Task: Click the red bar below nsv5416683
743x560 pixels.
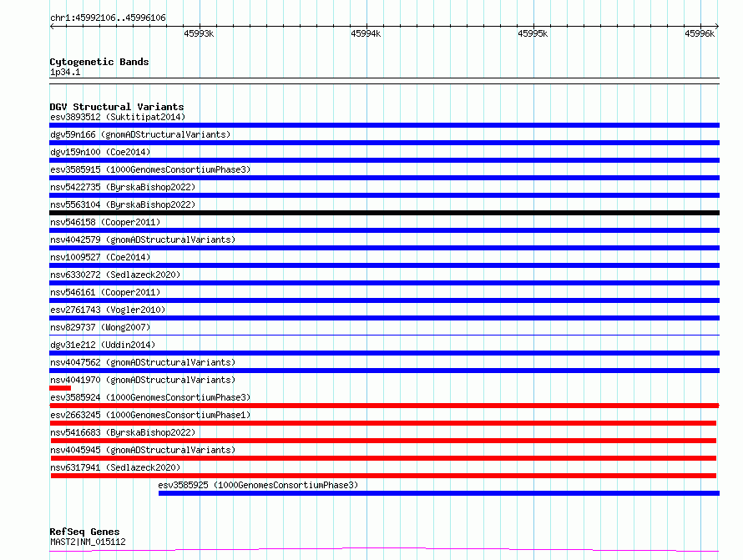Action: (x=383, y=441)
